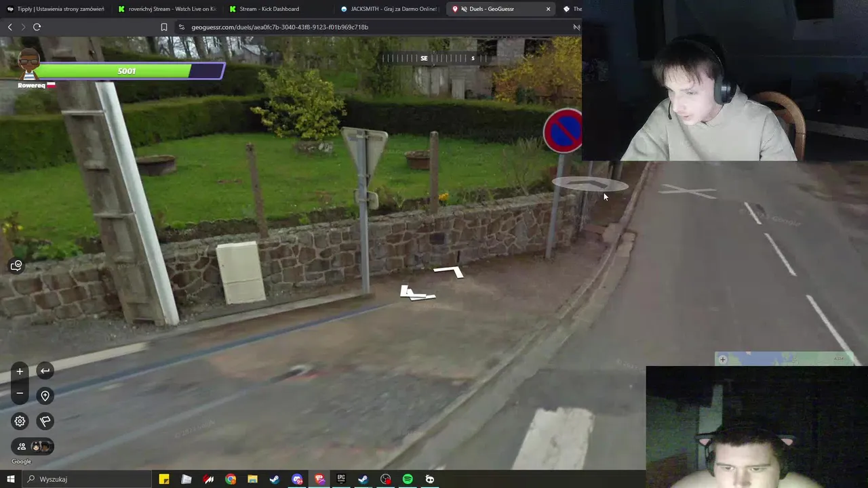Open Spotify from the taskbar
The image size is (868, 488).
[408, 479]
